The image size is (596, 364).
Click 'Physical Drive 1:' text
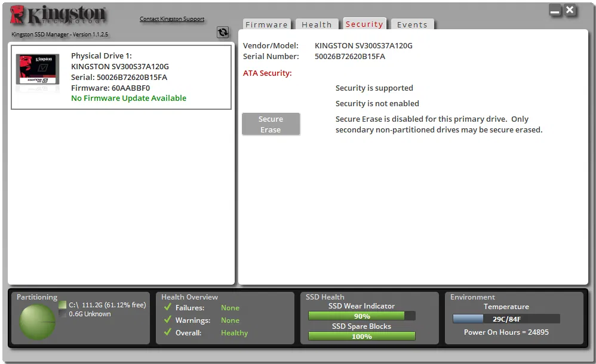click(102, 56)
